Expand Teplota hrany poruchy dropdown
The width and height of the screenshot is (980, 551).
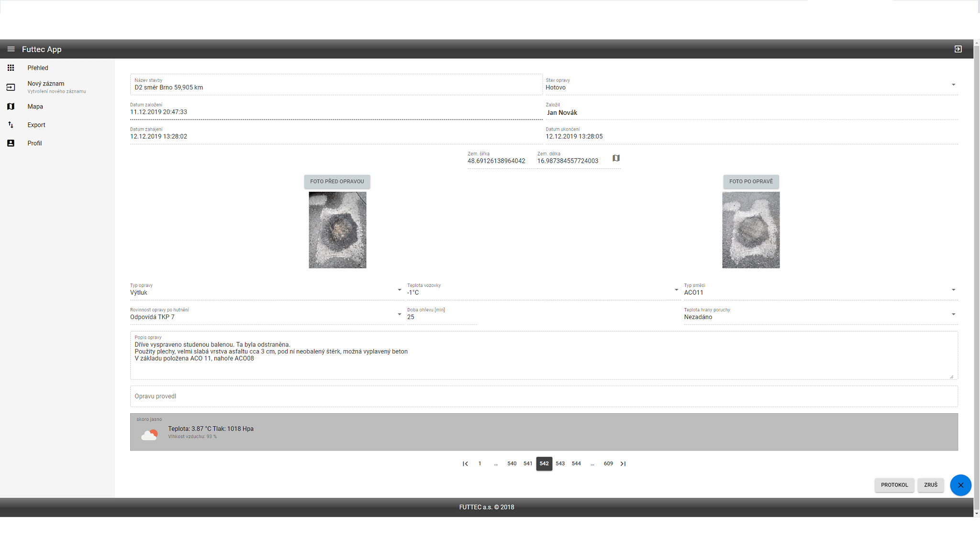point(821,314)
